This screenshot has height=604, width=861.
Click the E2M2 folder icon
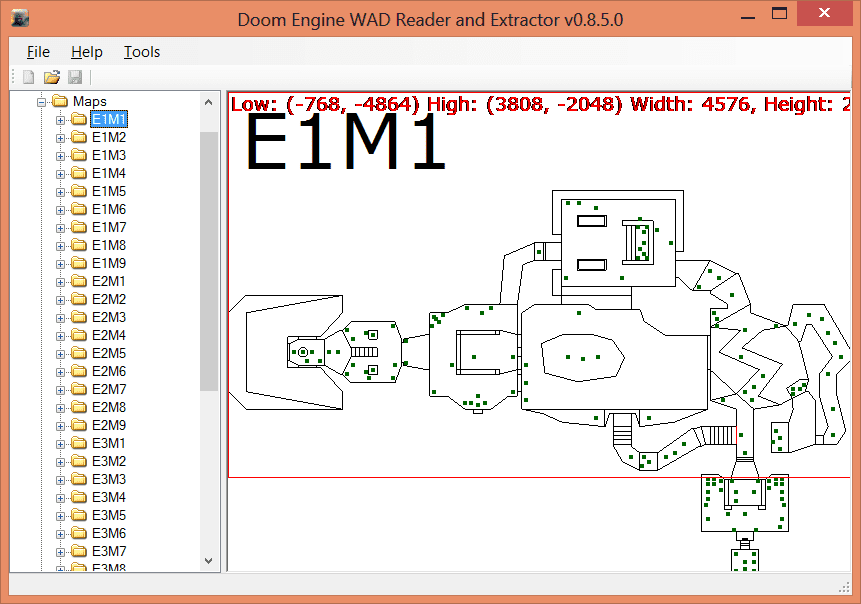pyautogui.click(x=79, y=299)
